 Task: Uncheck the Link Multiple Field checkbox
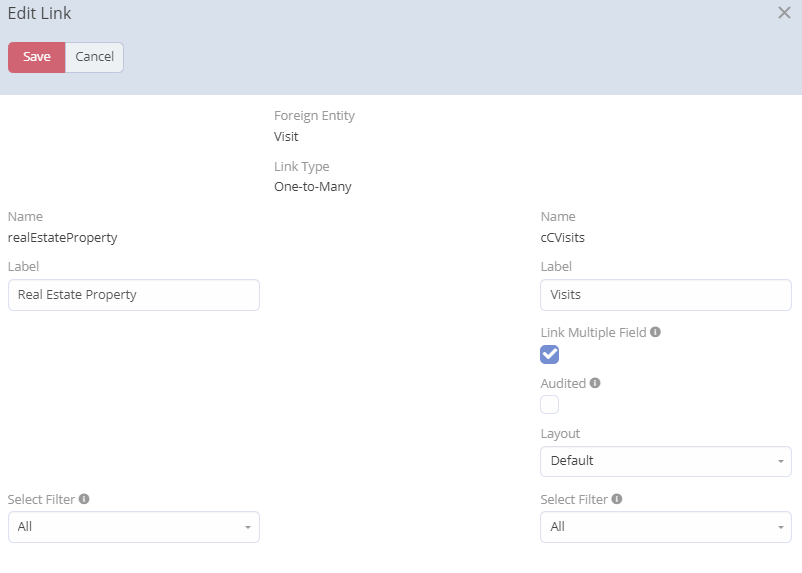click(x=549, y=354)
